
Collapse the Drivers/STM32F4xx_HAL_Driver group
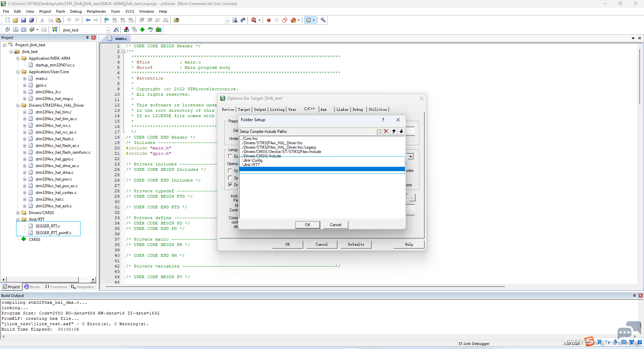click(x=18, y=105)
